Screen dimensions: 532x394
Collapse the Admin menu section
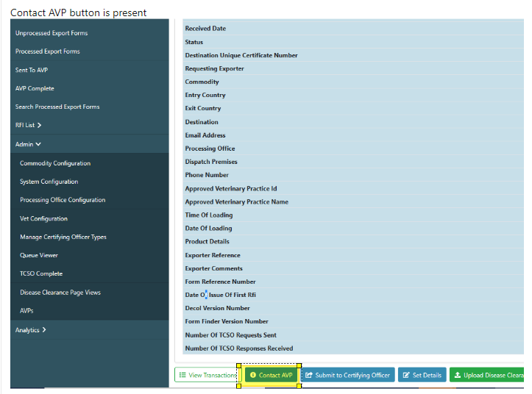pos(28,144)
